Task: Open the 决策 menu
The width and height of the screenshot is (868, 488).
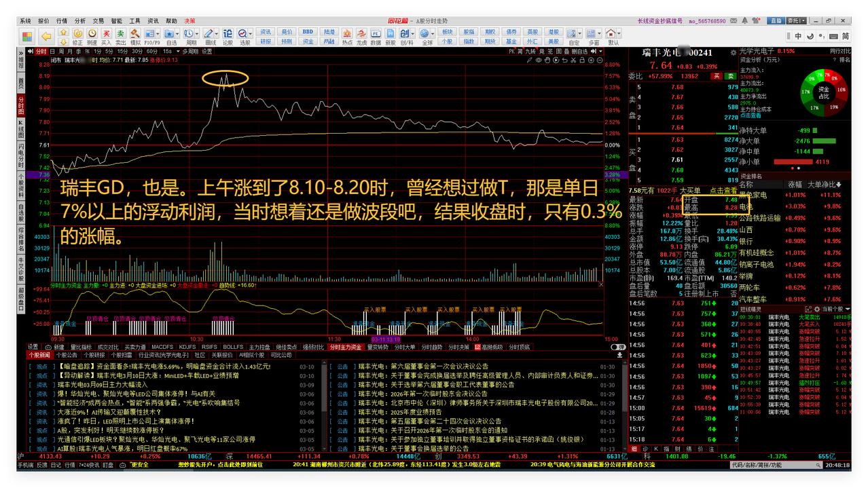Action: (x=189, y=21)
